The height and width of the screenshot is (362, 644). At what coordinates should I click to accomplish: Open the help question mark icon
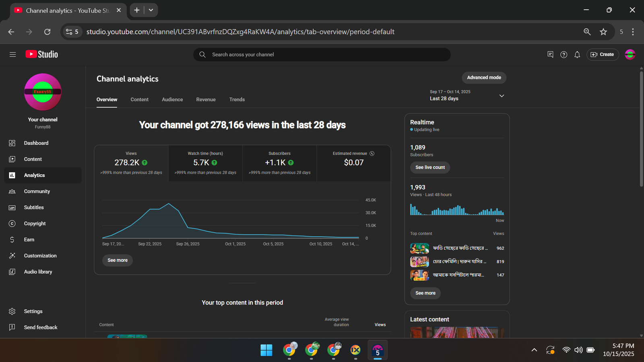pyautogui.click(x=563, y=55)
